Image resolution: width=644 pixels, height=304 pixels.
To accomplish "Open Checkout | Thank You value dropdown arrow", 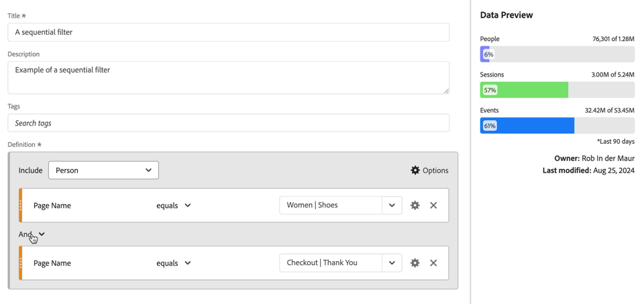I will 392,263.
